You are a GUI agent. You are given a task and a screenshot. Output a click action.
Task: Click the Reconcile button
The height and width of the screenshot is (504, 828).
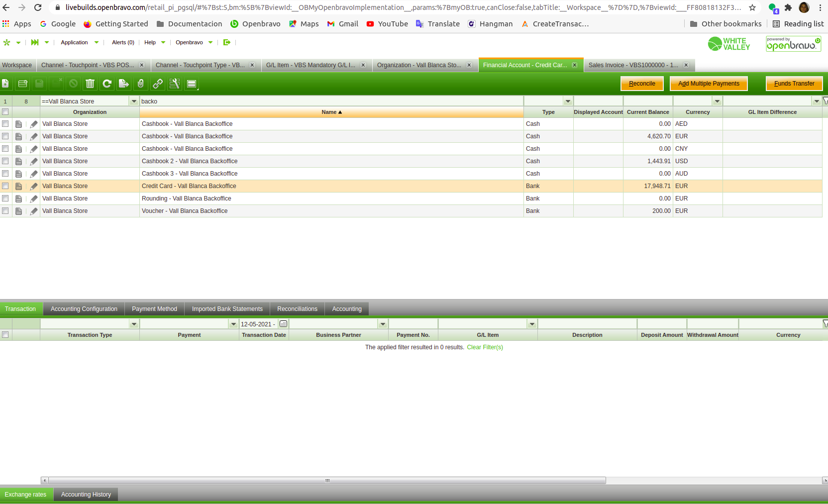tap(642, 84)
